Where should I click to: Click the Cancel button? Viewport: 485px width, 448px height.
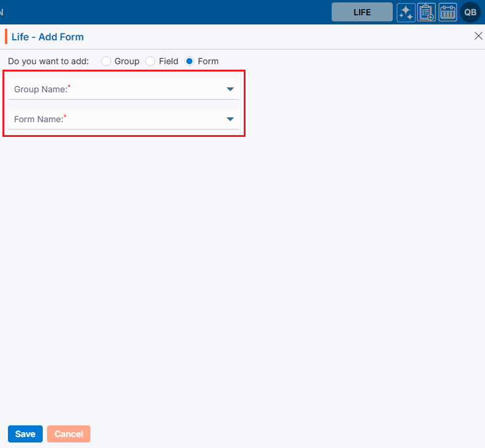click(x=68, y=434)
